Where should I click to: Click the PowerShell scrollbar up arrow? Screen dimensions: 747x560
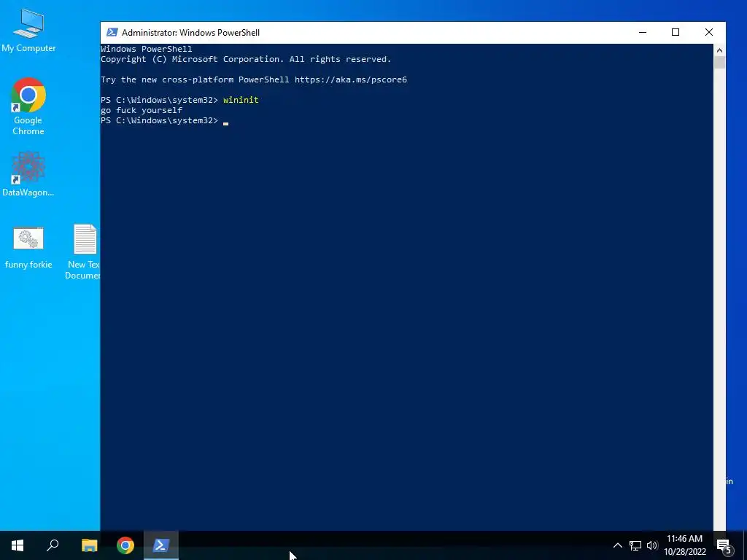point(719,50)
